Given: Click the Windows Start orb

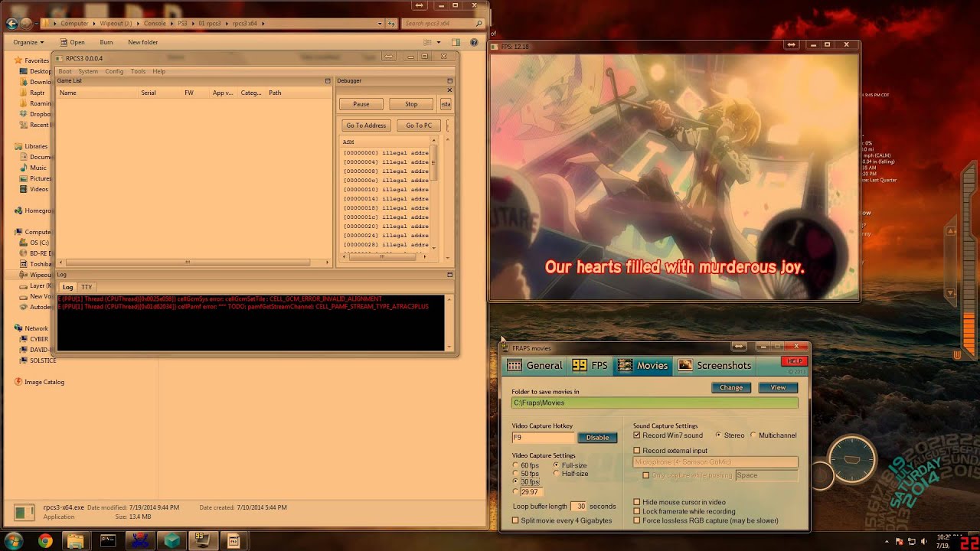Looking at the screenshot, I should pos(15,540).
